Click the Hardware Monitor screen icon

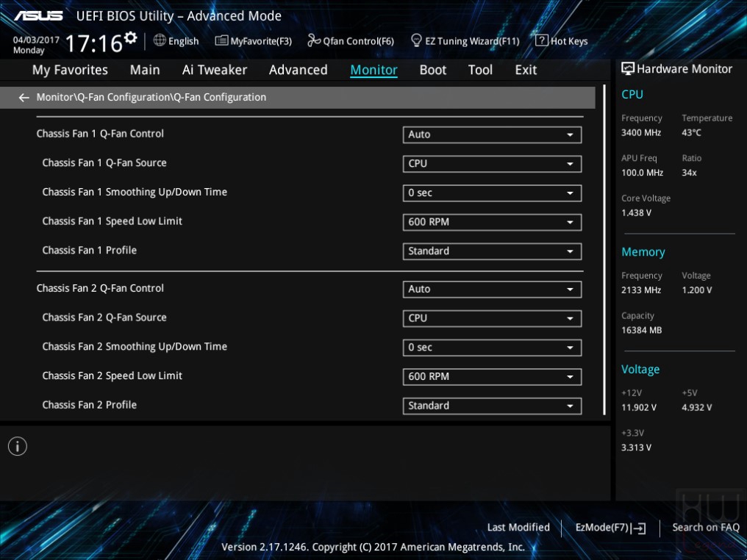pos(628,69)
